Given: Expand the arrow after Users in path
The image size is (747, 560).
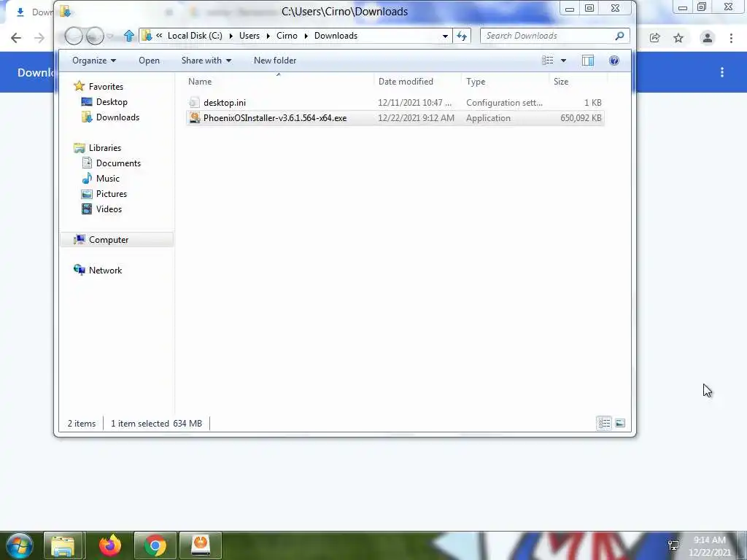Looking at the screenshot, I should (x=268, y=36).
